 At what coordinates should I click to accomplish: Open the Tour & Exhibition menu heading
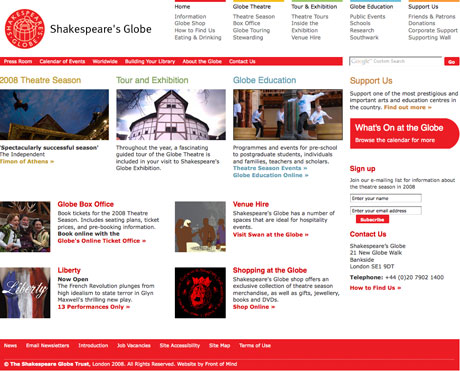point(314,7)
